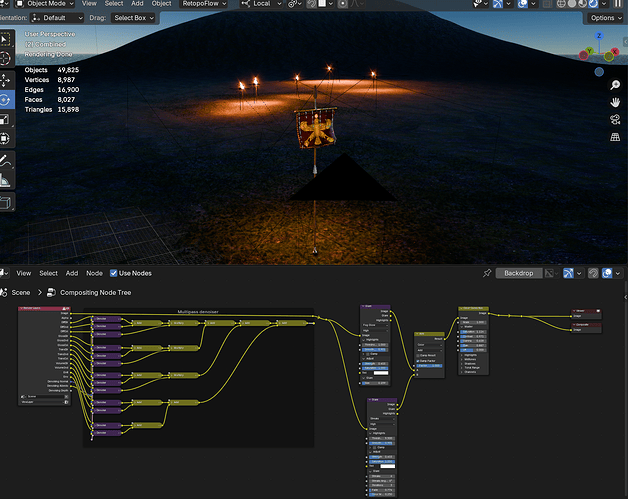This screenshot has height=499, width=628.
Task: Open the 3D viewport View menu
Action: point(89,4)
